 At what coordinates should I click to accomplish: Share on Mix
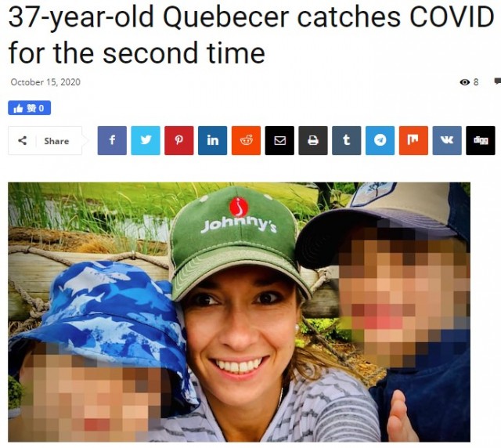pos(413,140)
